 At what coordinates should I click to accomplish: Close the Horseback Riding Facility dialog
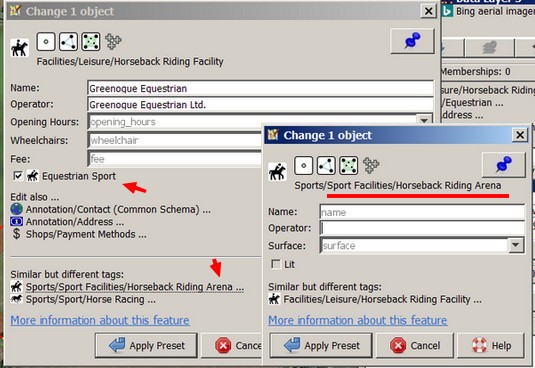[429, 11]
